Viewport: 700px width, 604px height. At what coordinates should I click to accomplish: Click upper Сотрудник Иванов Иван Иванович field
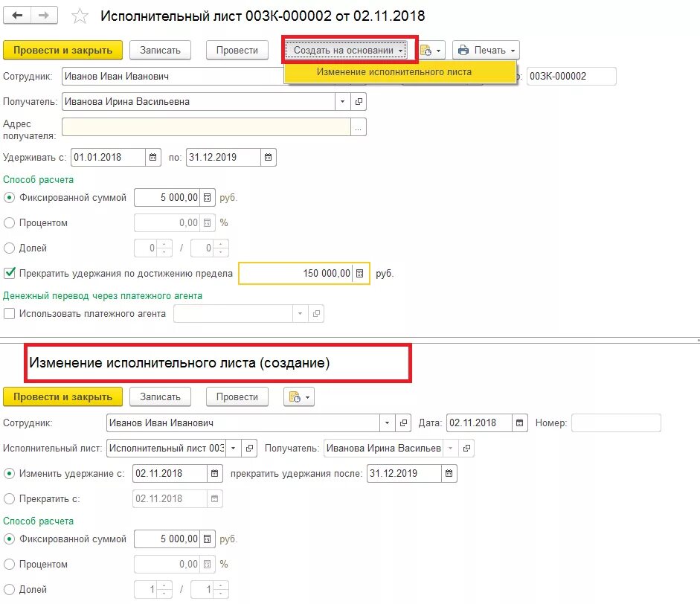coord(173,77)
